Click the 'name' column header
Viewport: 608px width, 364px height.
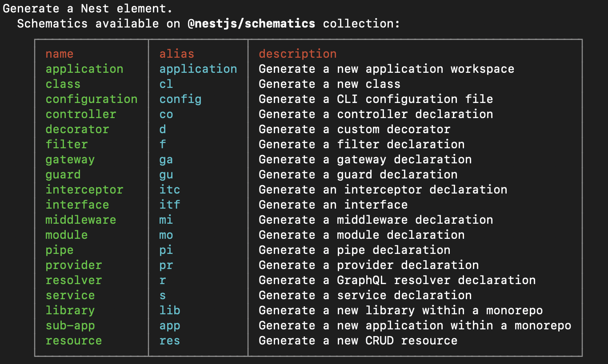(60, 54)
